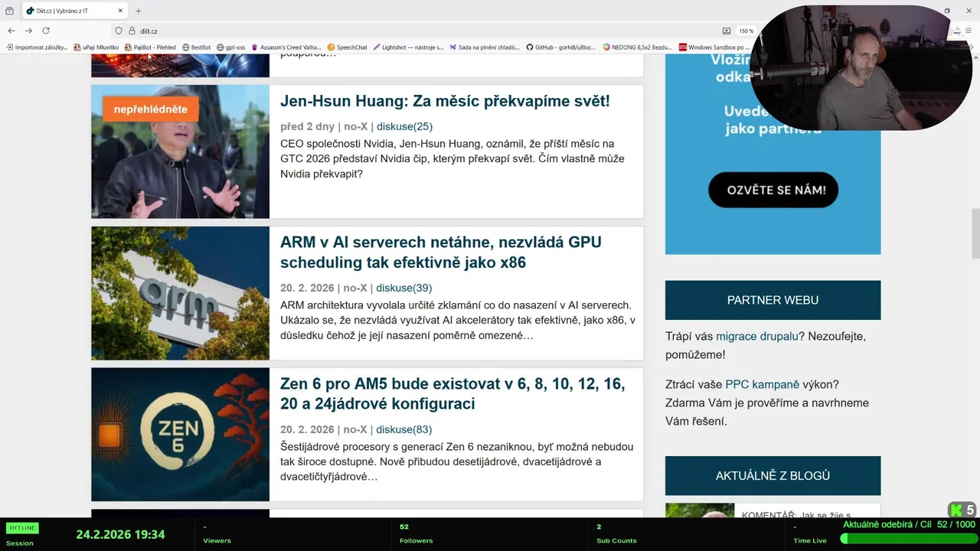Click the install/download icon beside zoom level

[x=727, y=31]
